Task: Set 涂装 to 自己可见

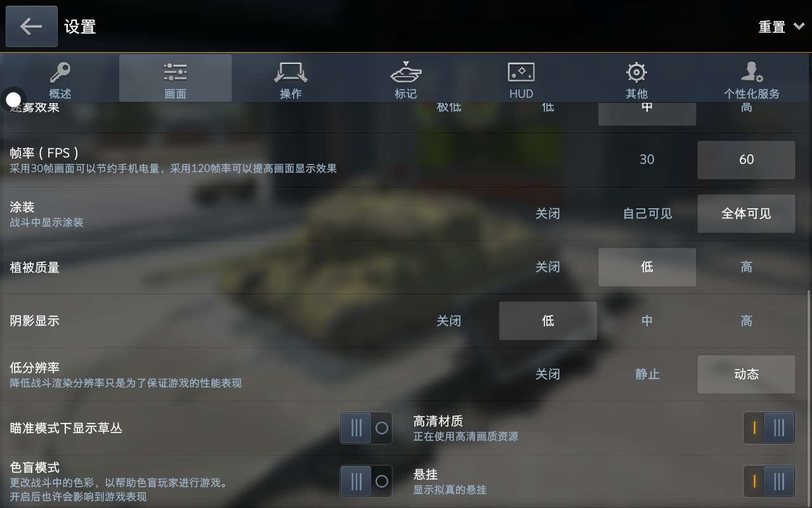Action: [647, 213]
